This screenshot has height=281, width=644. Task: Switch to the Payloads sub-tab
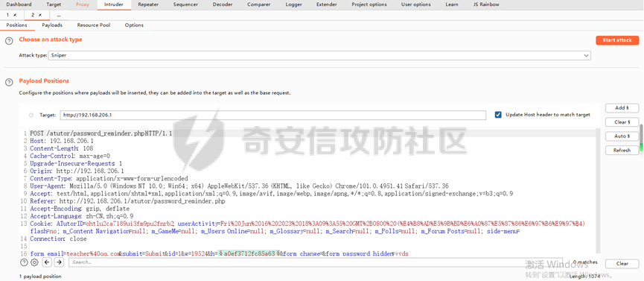(52, 25)
